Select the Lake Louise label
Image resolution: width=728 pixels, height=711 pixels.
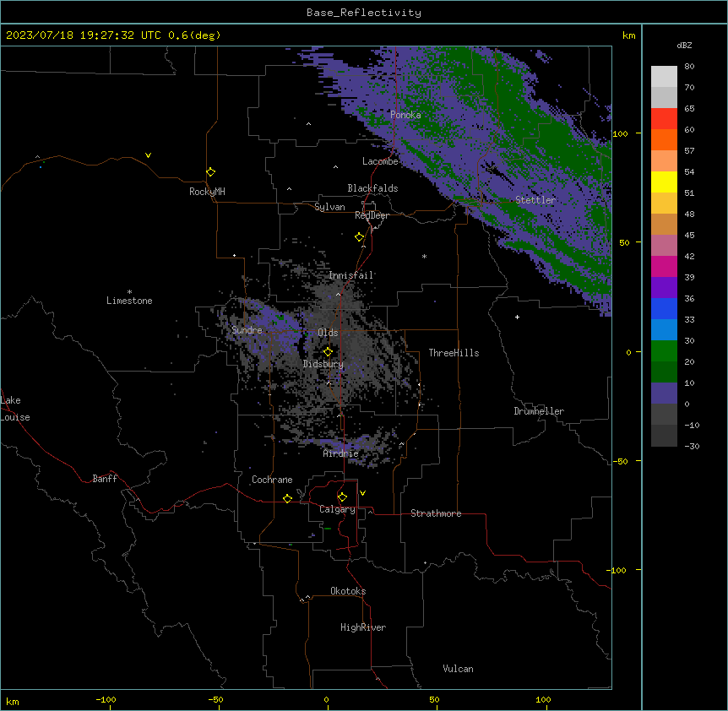pos(14,409)
